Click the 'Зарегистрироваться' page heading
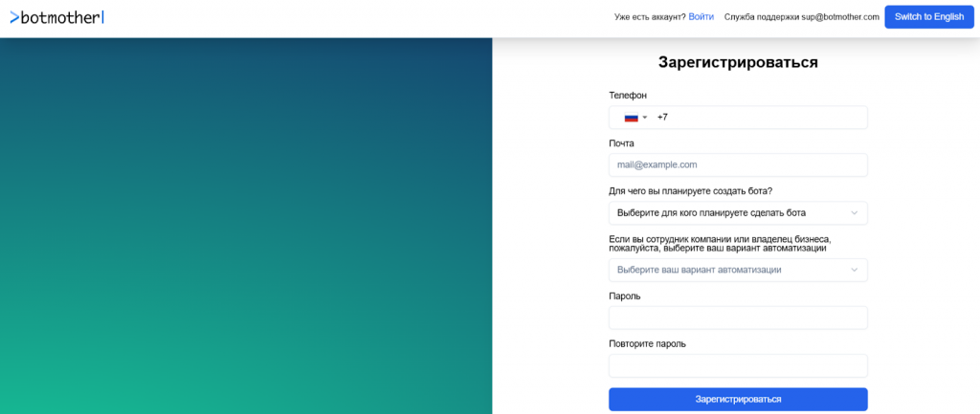The image size is (980, 414). 738,62
